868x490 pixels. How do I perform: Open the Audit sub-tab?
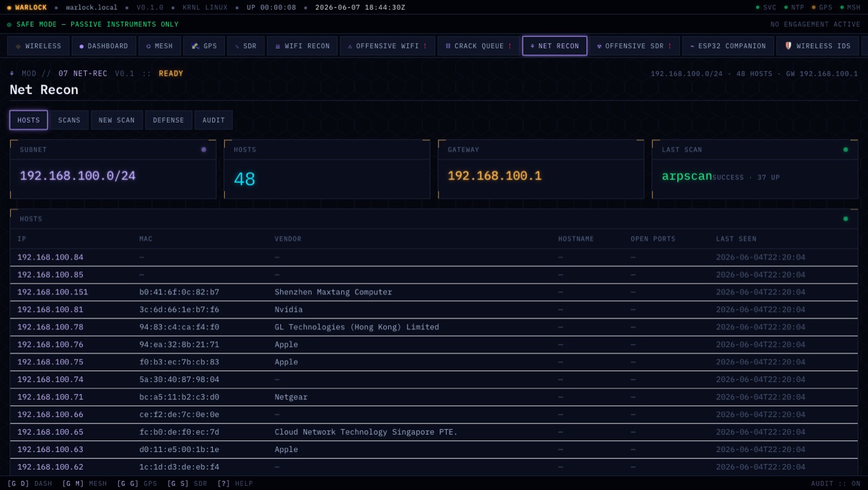(x=214, y=120)
